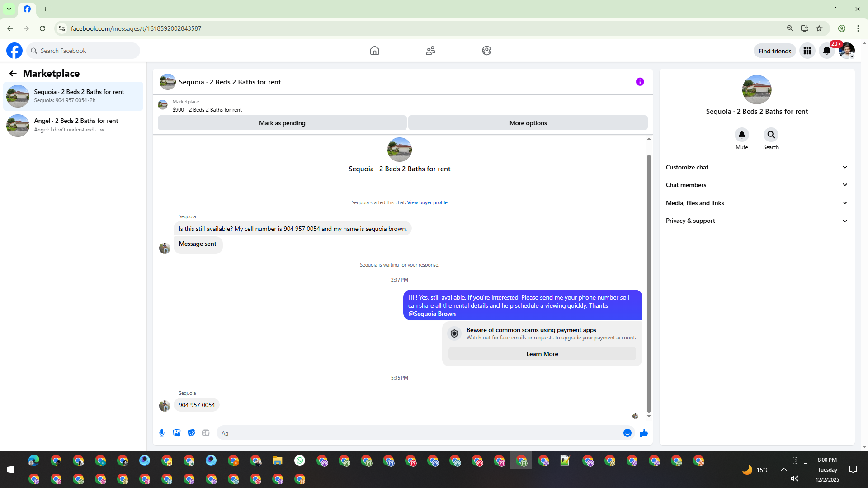Open the Facebook Home tab
This screenshot has height=488, width=868.
coord(374,51)
